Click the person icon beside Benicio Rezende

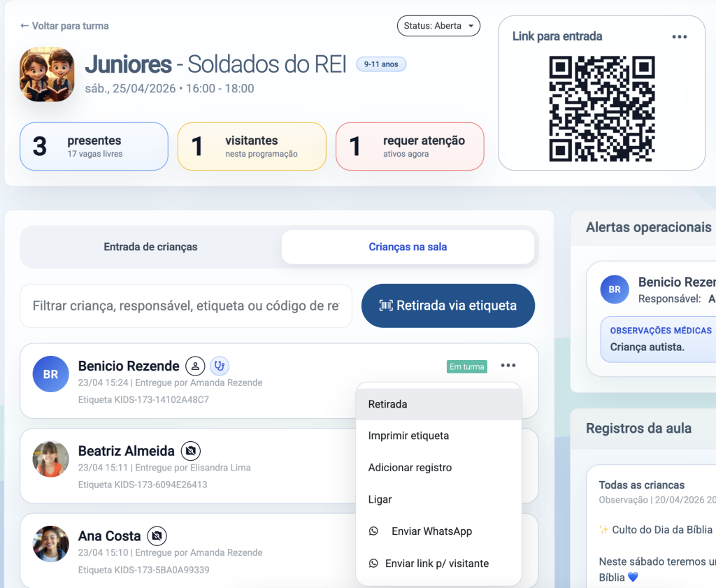pyautogui.click(x=195, y=366)
